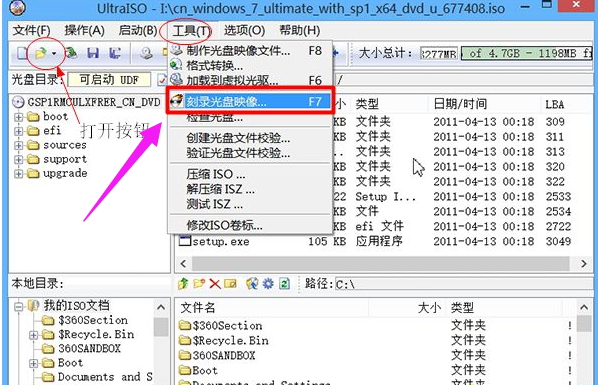Toggle the checkbox next to 可启动 UDF field
This screenshot has width=598, height=385.
(162, 80)
